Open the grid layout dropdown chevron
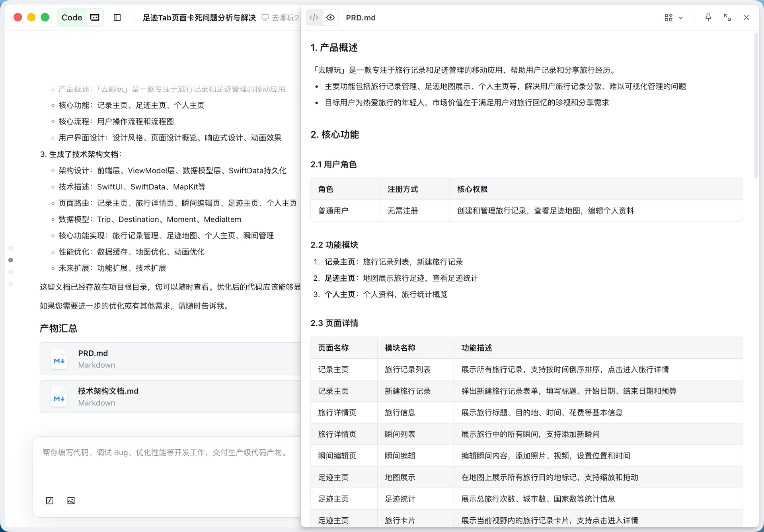764x532 pixels. coord(681,18)
